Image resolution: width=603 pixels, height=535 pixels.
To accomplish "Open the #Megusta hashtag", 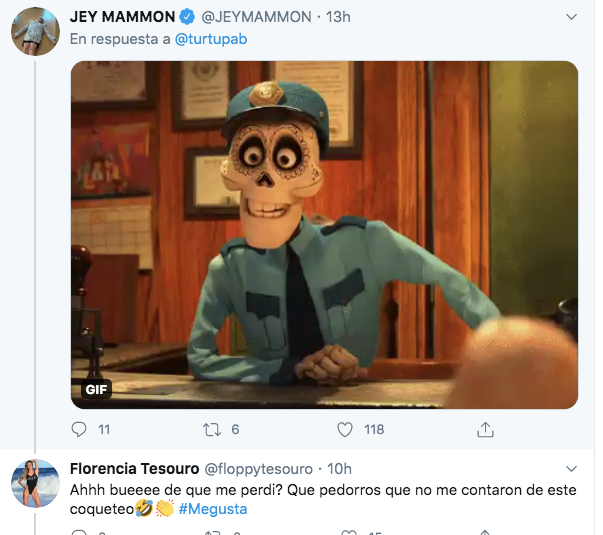I will click(213, 509).
